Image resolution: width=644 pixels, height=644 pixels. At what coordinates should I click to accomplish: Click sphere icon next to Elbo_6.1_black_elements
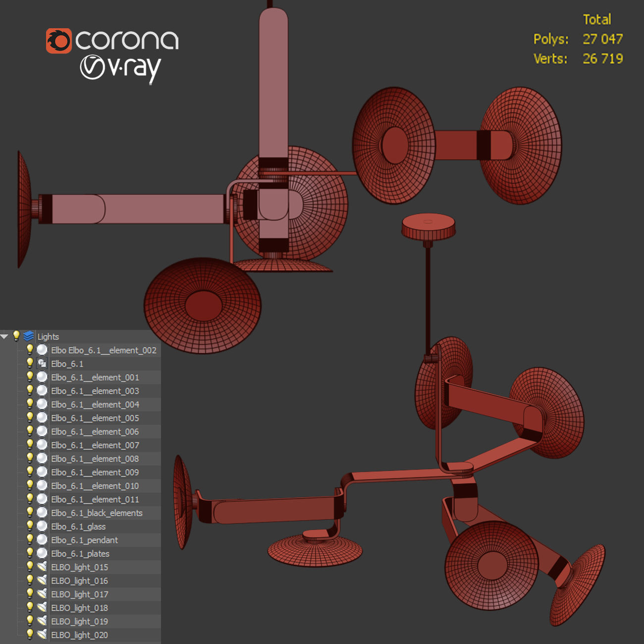point(42,513)
